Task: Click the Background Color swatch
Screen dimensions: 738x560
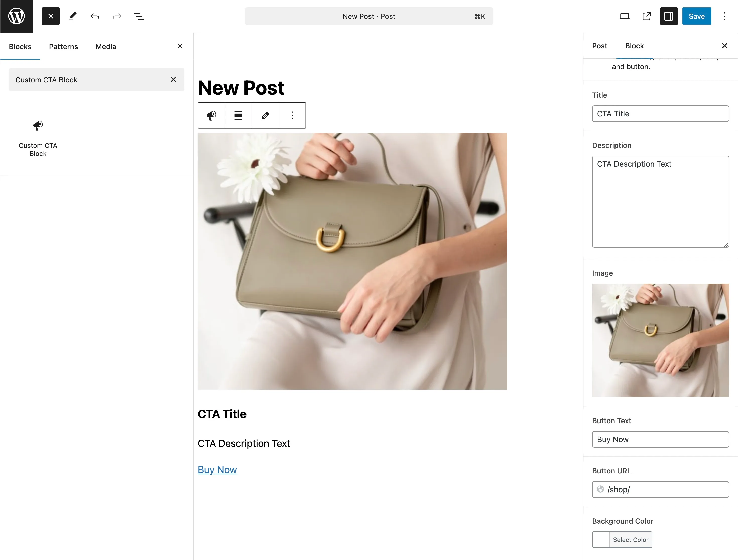Action: point(600,539)
